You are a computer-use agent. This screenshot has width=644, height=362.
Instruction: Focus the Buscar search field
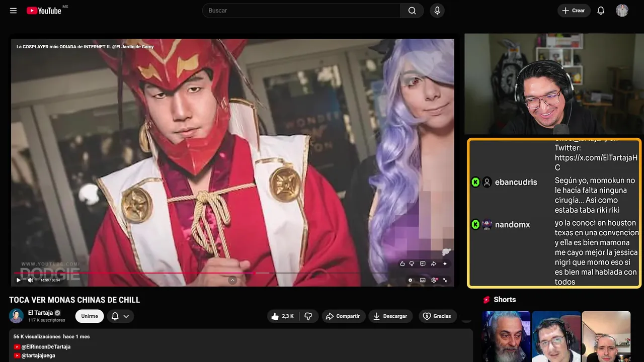(301, 11)
